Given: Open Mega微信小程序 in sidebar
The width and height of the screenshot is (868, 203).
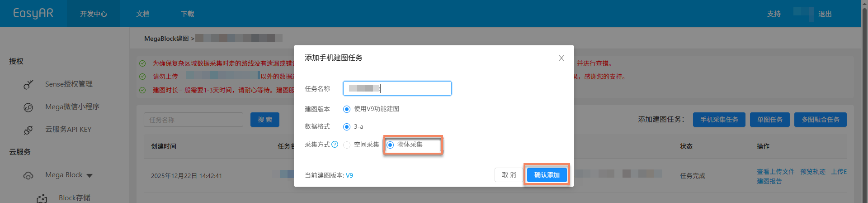Looking at the screenshot, I should click(72, 106).
